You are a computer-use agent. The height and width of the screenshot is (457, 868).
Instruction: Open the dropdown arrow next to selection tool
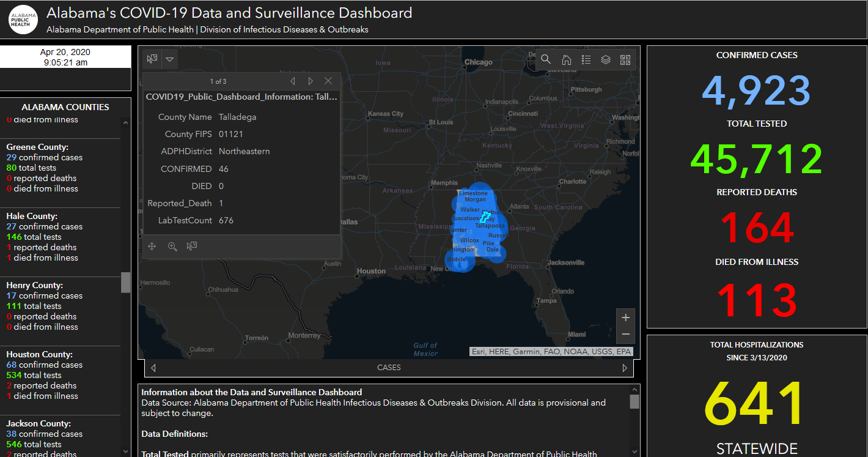pos(169,59)
